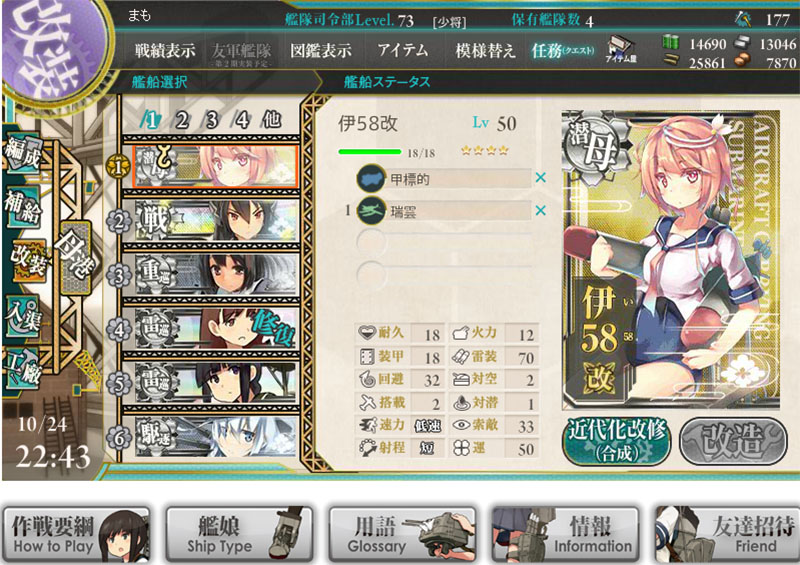800x565 pixels.
Task: Select the 入渠 (Docking) side menu icon
Action: (23, 317)
